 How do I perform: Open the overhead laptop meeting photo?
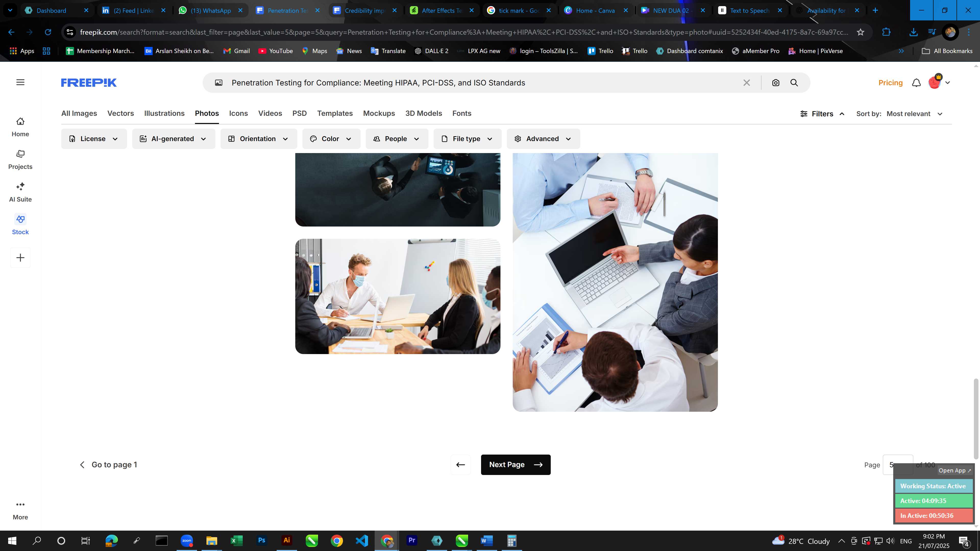[x=615, y=282]
